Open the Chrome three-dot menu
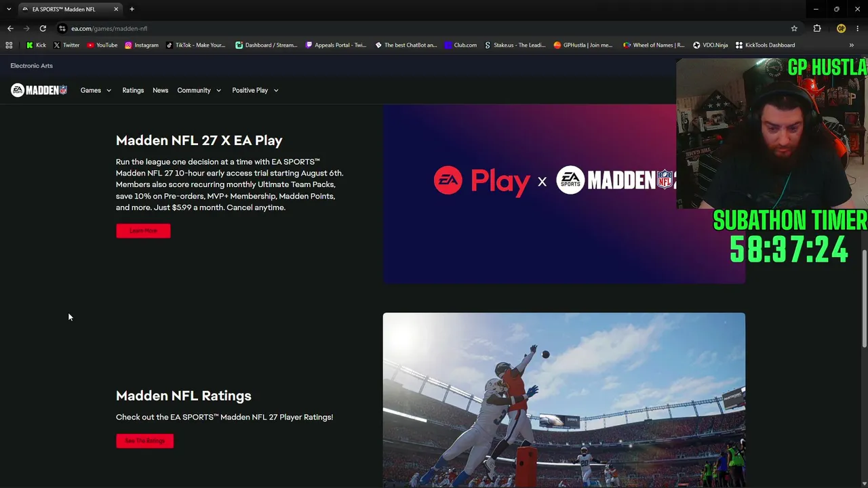Screen dimensions: 868x488 858,28
